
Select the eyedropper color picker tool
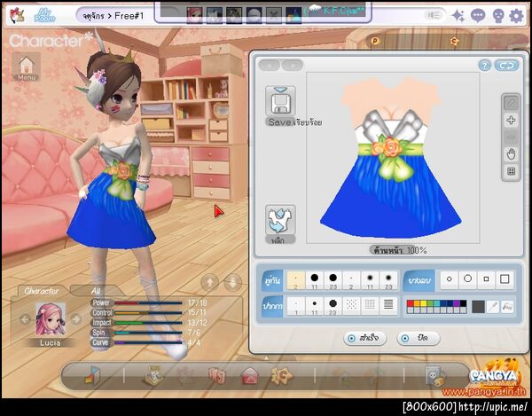492,307
